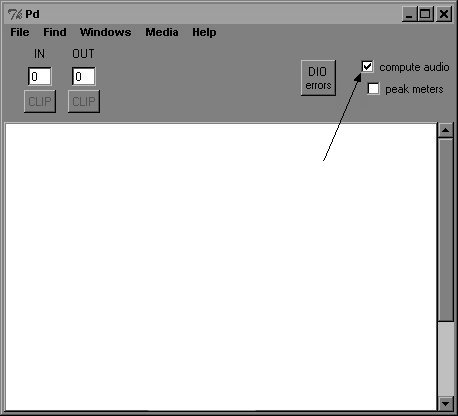This screenshot has width=458, height=416.
Task: Open the Windows menu
Action: [x=105, y=32]
